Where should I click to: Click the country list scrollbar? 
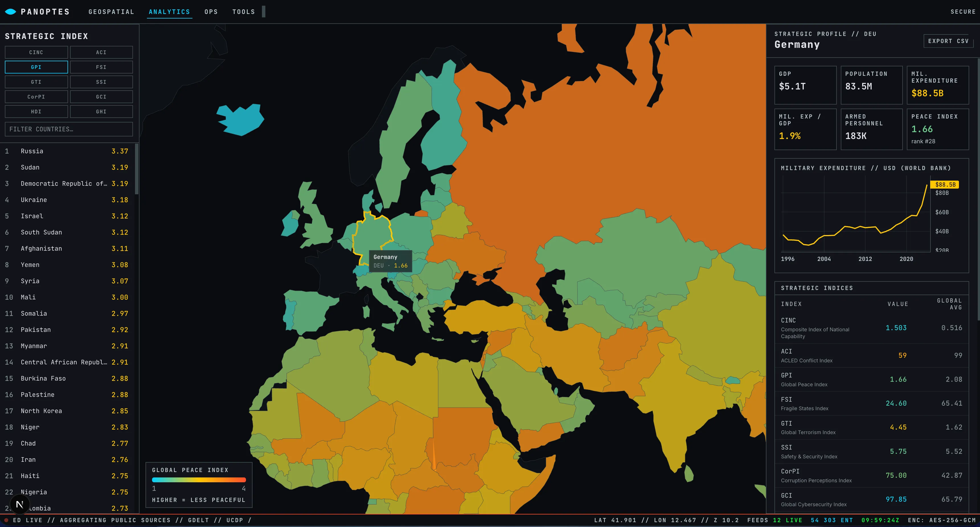tap(137, 169)
